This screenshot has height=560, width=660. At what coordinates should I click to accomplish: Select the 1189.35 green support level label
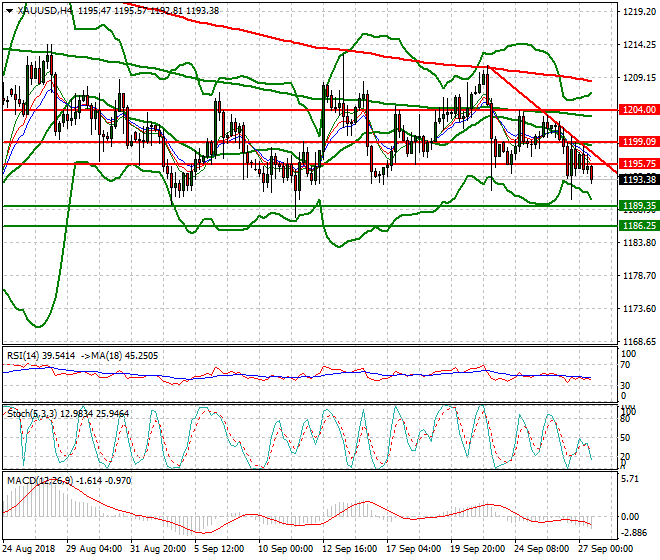(639, 206)
